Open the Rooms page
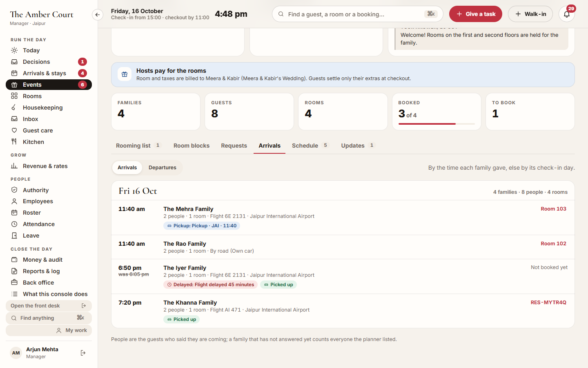The height and width of the screenshot is (368, 588). tap(49, 96)
